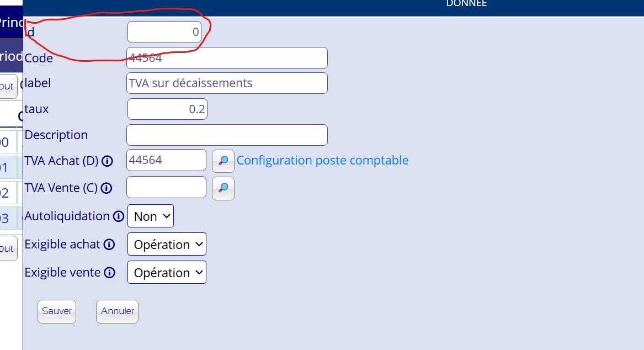Viewport: 644px width, 350px height.
Task: Focus the empty TVA Vente (C) input
Action: click(166, 188)
